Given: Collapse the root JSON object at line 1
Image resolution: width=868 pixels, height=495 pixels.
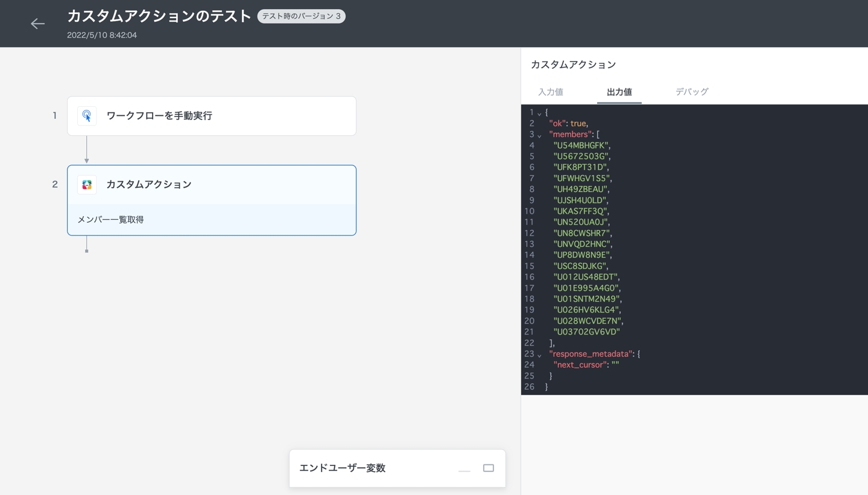Looking at the screenshot, I should pyautogui.click(x=539, y=113).
